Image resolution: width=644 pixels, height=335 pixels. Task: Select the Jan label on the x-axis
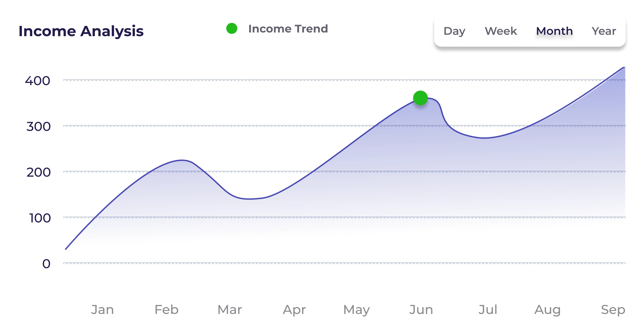(x=103, y=310)
